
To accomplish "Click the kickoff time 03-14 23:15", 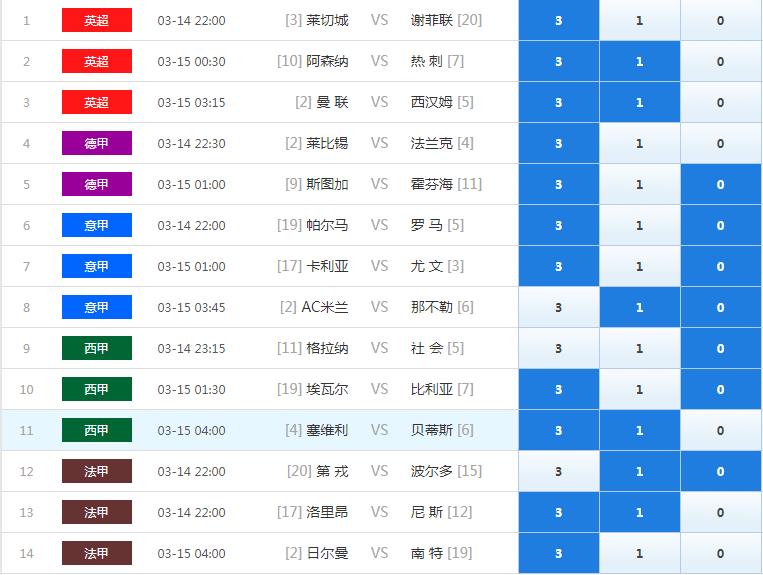I will (191, 349).
